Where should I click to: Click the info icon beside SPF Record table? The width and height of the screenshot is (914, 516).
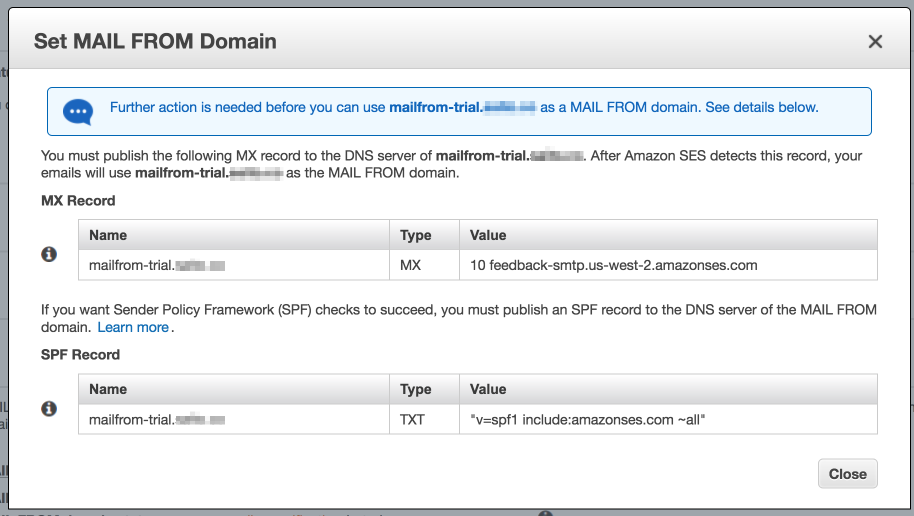point(49,409)
